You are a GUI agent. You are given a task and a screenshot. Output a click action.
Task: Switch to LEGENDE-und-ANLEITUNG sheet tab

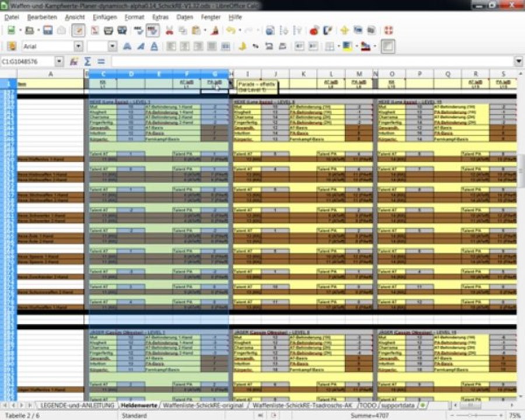point(77,405)
